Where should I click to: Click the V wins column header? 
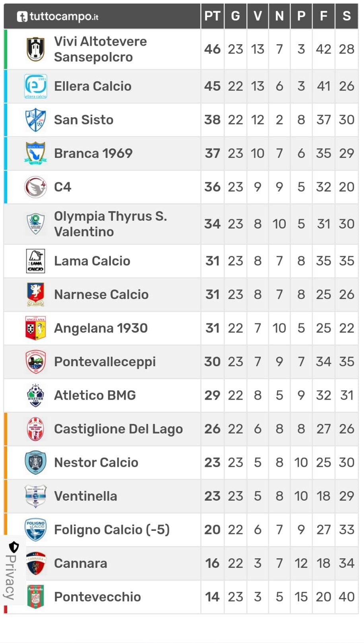pyautogui.click(x=258, y=16)
